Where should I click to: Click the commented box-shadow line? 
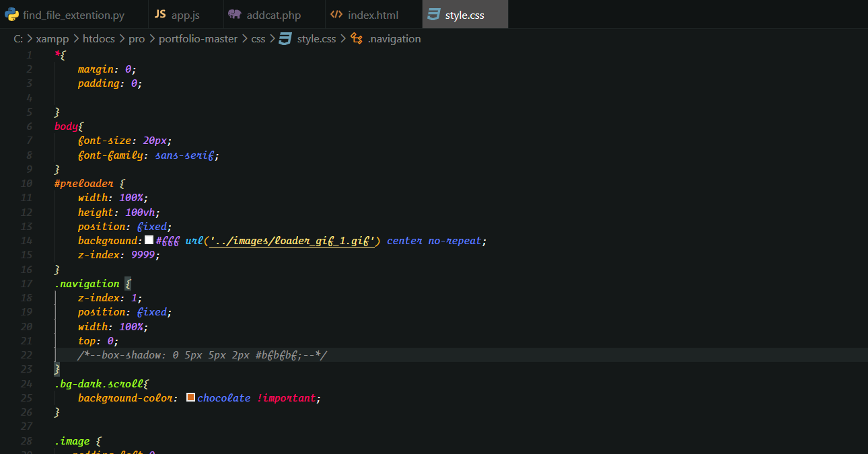203,355
